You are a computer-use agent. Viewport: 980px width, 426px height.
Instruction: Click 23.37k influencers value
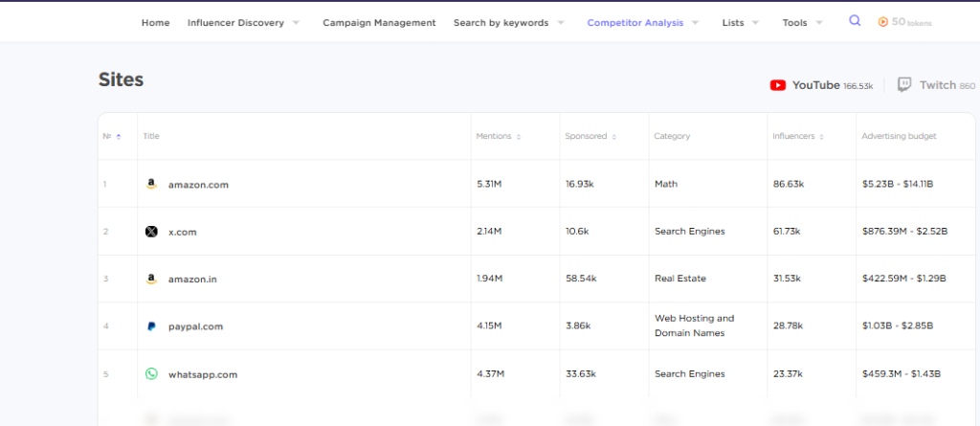point(787,374)
